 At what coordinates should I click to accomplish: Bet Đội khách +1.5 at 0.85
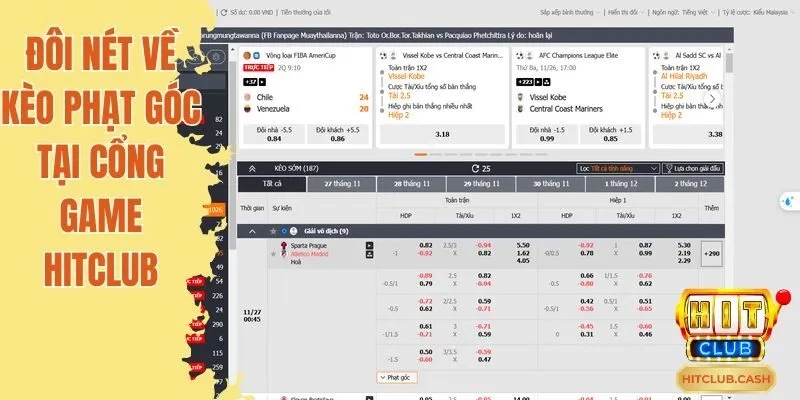click(610, 134)
